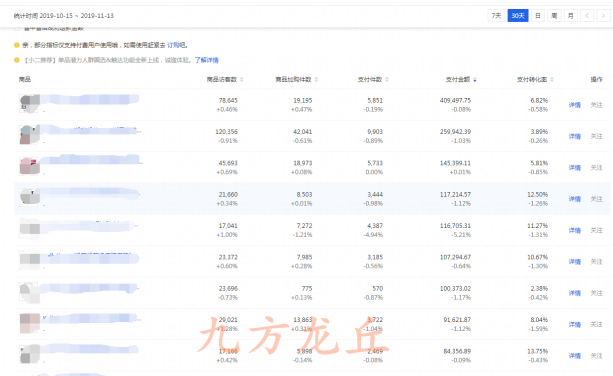Open 详情 for row with 91,621.87
The width and height of the screenshot is (613, 376).
click(x=574, y=324)
